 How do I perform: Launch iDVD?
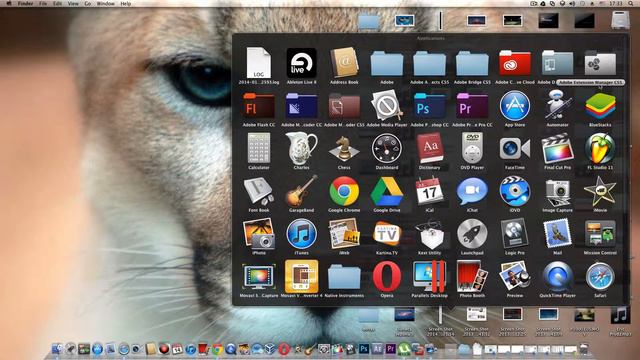(515, 192)
